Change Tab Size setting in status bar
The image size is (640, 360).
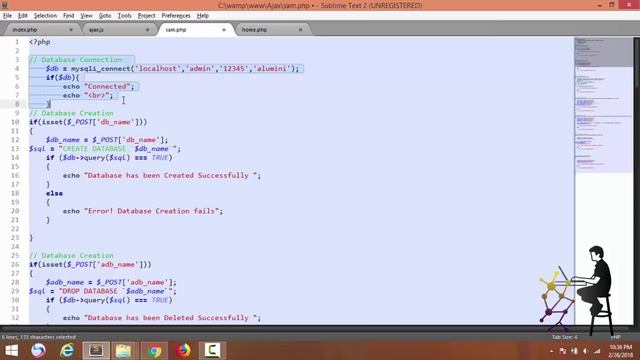tap(564, 337)
